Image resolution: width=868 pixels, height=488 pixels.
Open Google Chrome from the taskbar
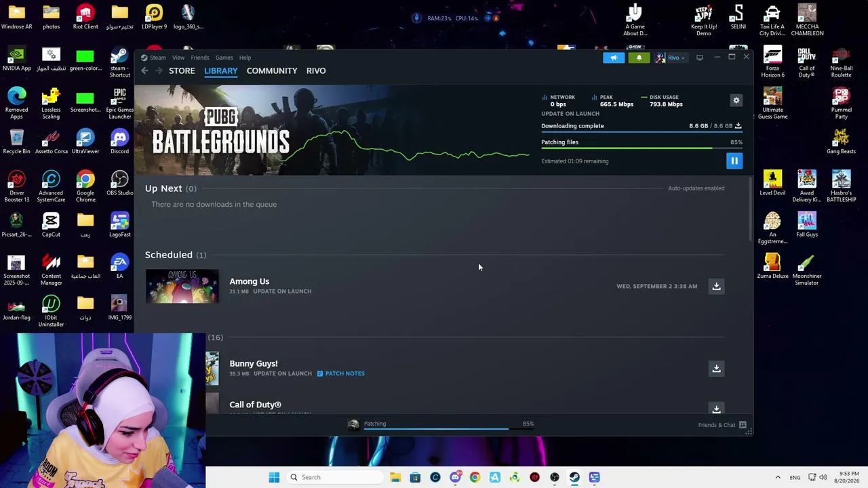pyautogui.click(x=475, y=477)
